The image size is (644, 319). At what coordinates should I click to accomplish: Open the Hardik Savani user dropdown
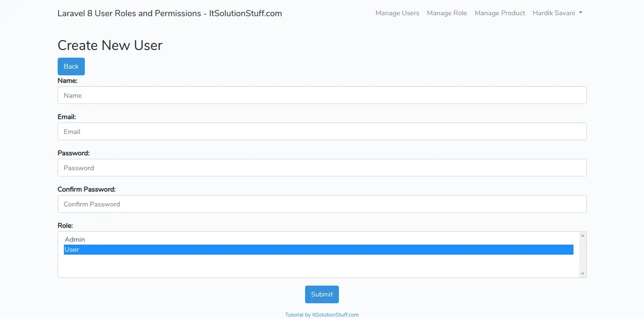[557, 13]
